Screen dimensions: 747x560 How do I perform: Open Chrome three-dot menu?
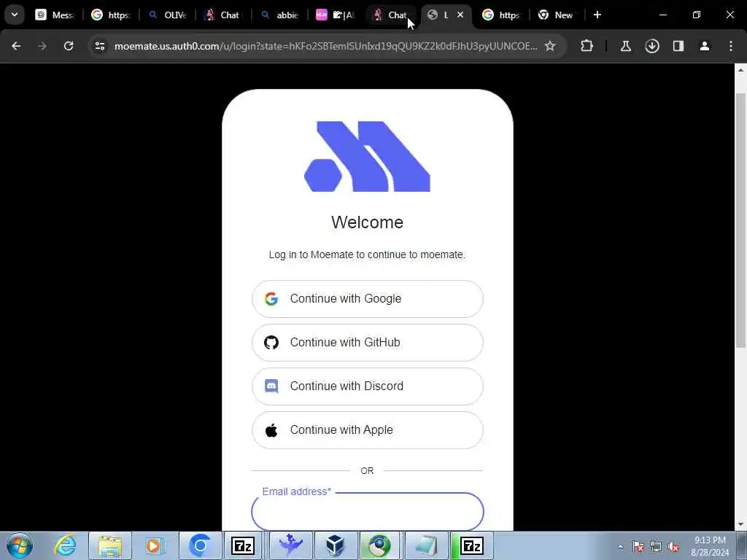pos(731,46)
